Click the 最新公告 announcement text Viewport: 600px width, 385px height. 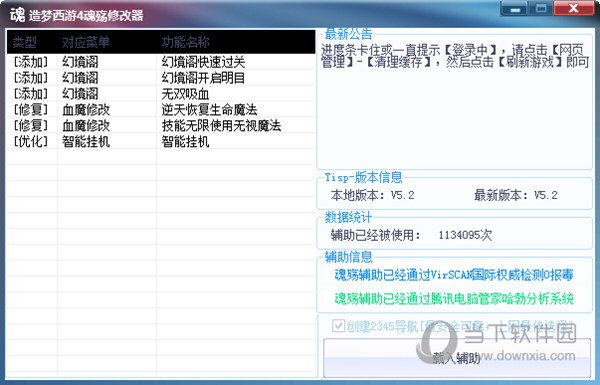click(x=455, y=56)
